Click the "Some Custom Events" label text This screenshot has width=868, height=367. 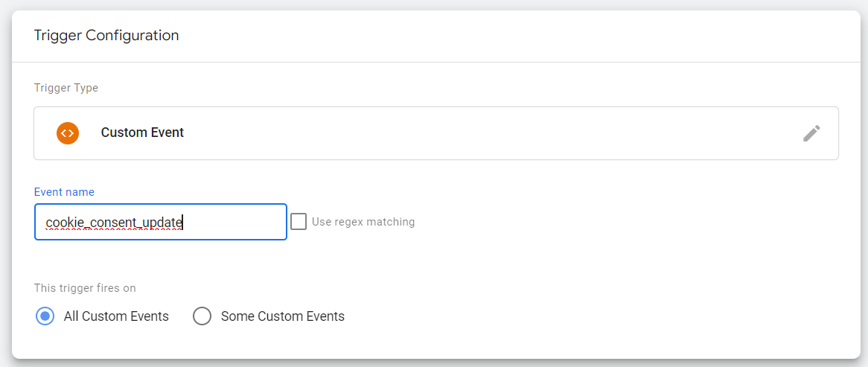283,316
